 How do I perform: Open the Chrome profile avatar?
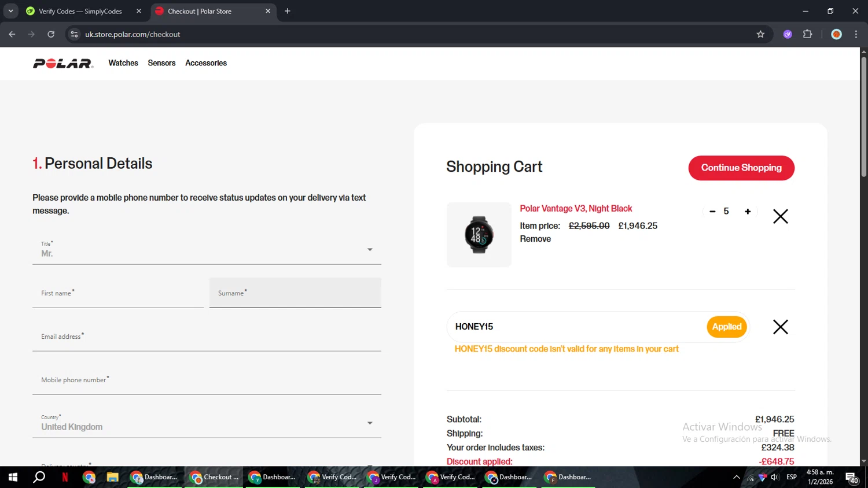pyautogui.click(x=836, y=34)
